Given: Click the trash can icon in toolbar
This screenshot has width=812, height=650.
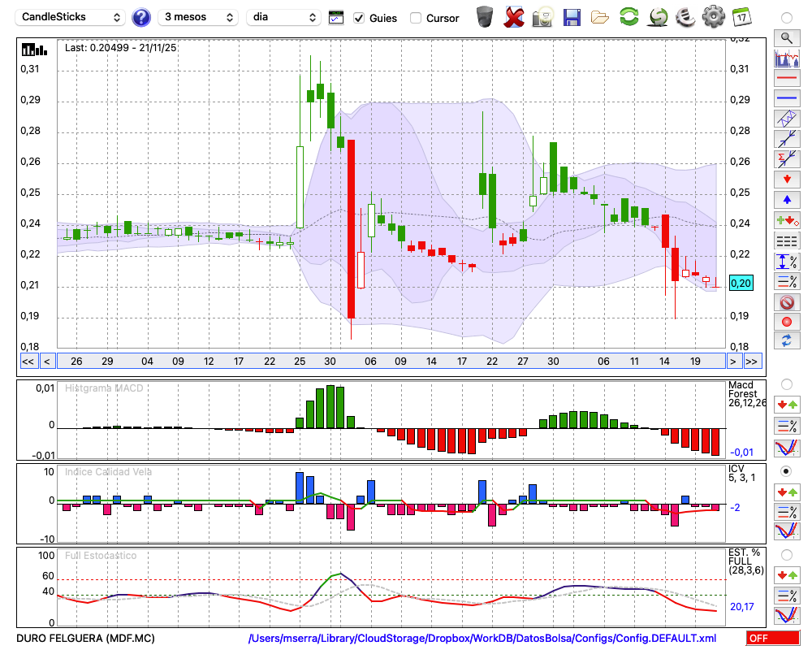Looking at the screenshot, I should (485, 16).
